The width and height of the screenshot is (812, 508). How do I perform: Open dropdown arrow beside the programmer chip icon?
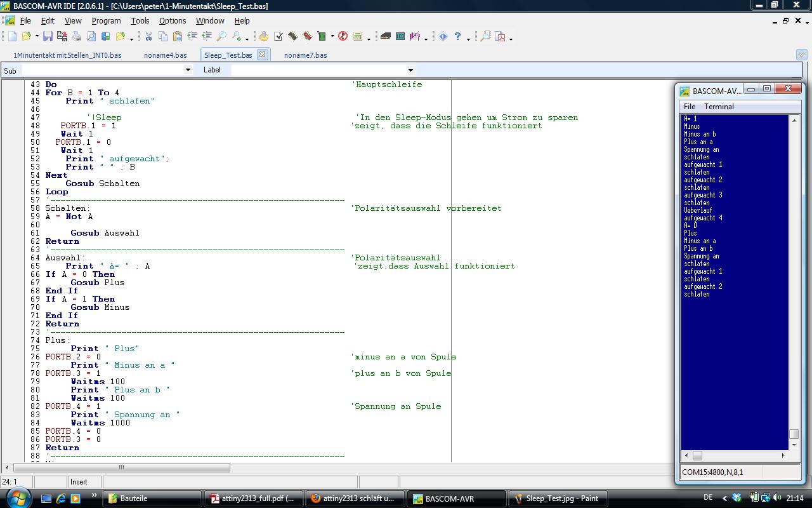[x=332, y=37]
